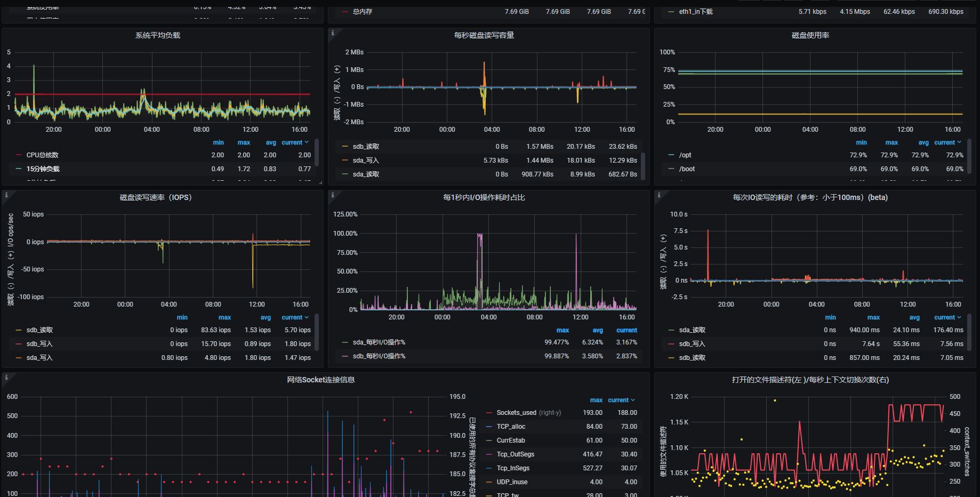This screenshot has width=980, height=497.
Task: Toggle Tcp_InSegs series visibility
Action: tap(513, 468)
